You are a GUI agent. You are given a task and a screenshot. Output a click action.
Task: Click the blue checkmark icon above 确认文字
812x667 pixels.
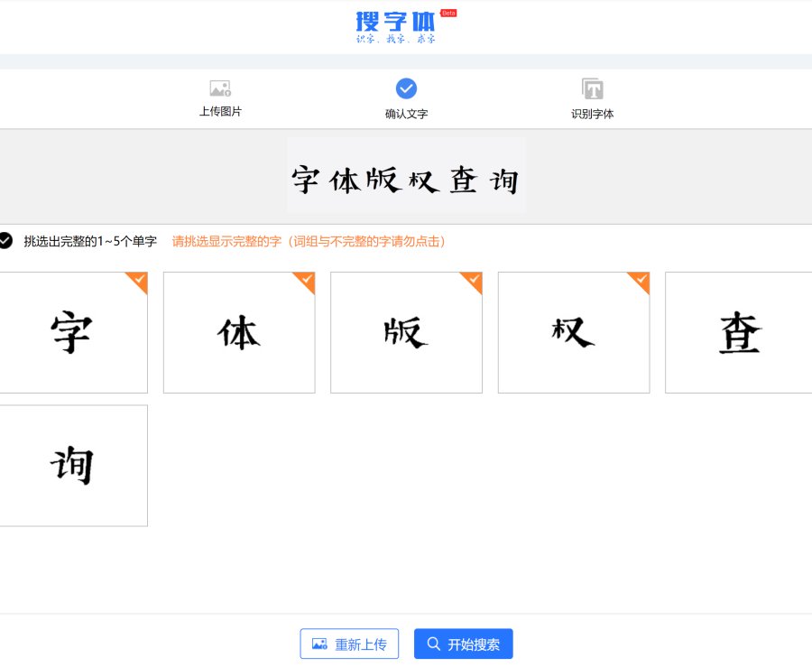406,88
